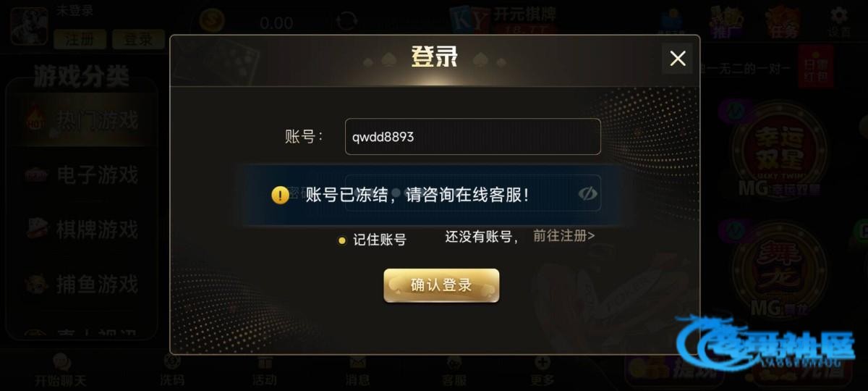Viewport: 868px width, 391px height.
Task: Open the 客服 support icon
Action: (454, 371)
